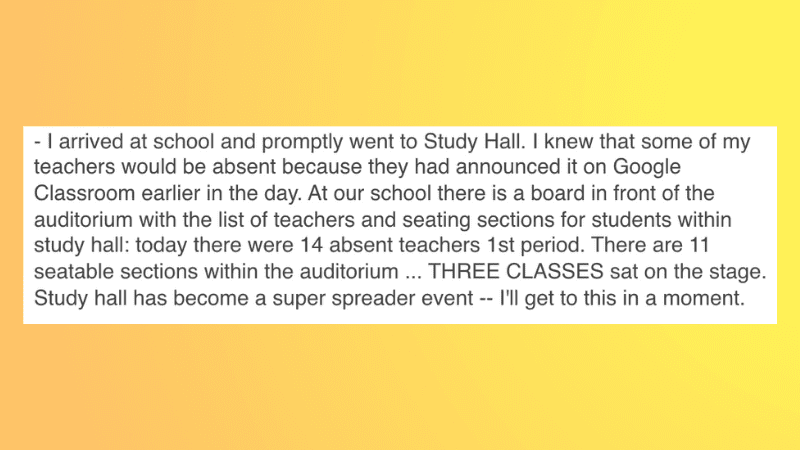Viewport: 800px width, 450px height.
Task: Click the word "stage" ending the sixth line
Action: click(x=738, y=272)
